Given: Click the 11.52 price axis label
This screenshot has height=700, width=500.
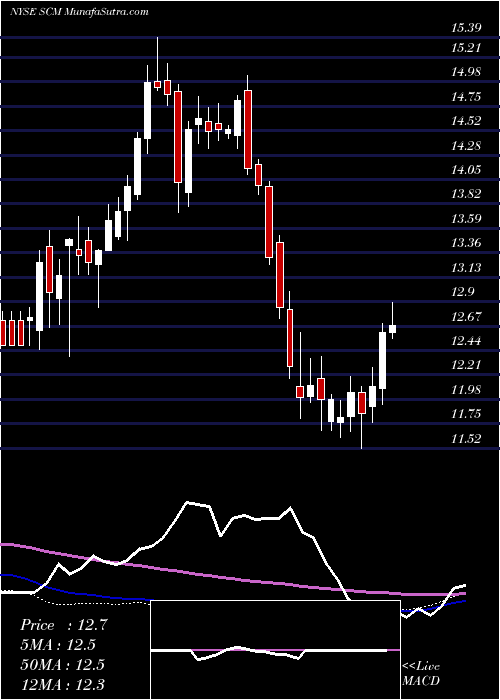Looking at the screenshot, I should 466,439.
